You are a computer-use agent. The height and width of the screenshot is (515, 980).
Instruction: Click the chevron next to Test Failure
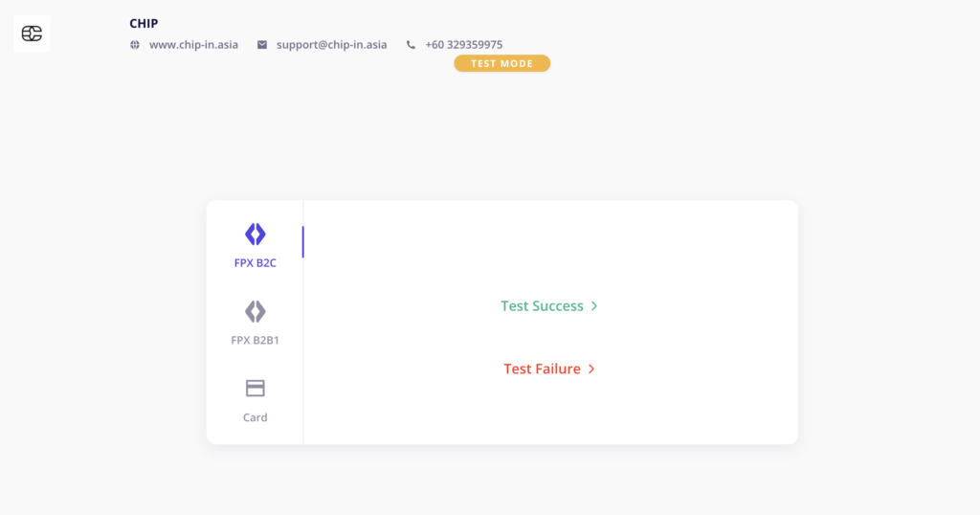591,369
